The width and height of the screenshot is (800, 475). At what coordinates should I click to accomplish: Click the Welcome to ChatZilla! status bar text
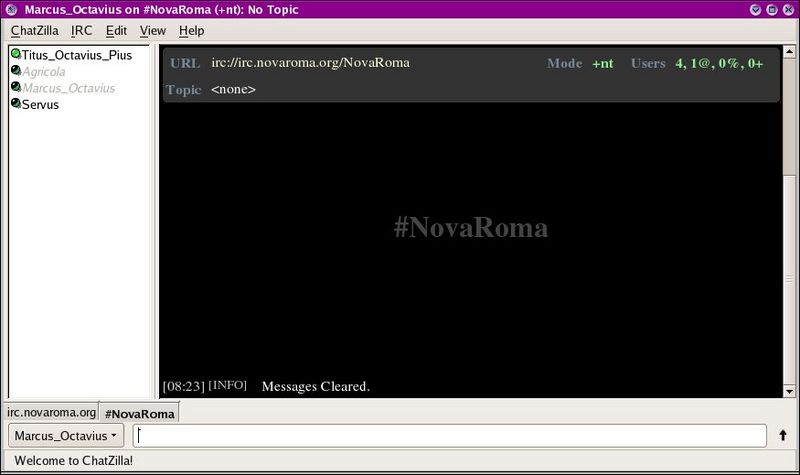coord(73,461)
